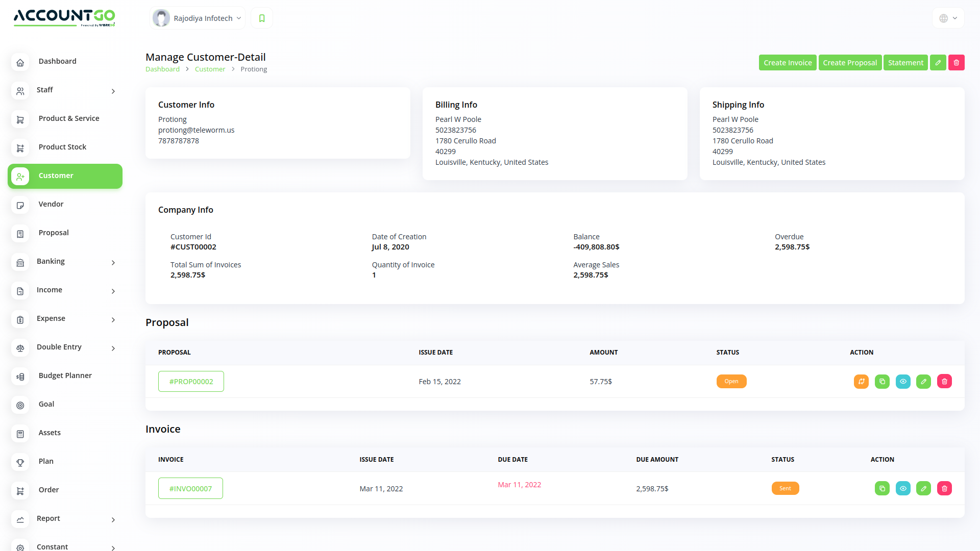Open proposal link PROP00002
Viewport: 980px width, 551px height.
point(190,381)
